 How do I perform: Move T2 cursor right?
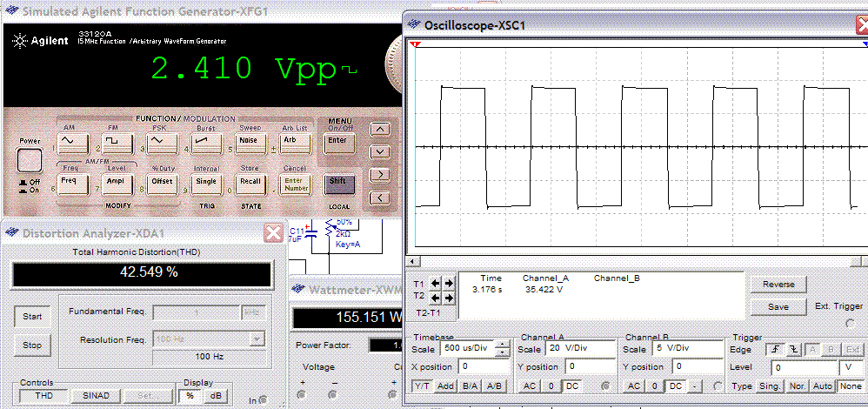click(x=449, y=298)
